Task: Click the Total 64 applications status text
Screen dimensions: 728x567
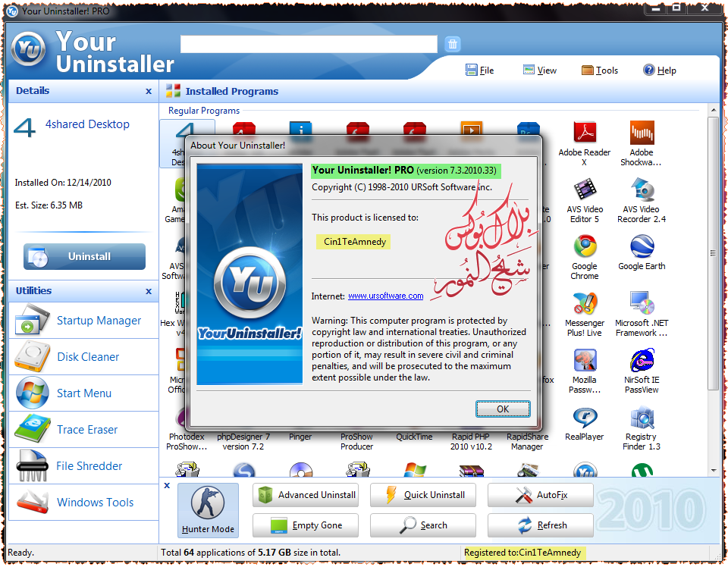Action: click(251, 553)
